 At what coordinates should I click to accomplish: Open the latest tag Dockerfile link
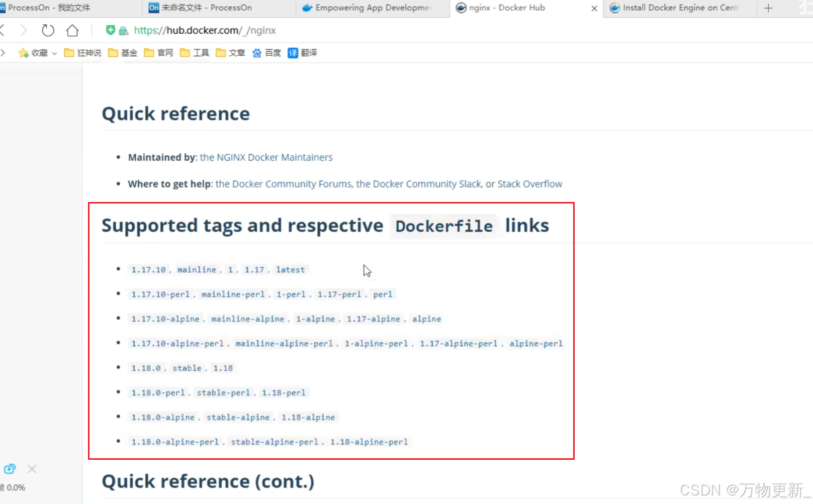[290, 270]
